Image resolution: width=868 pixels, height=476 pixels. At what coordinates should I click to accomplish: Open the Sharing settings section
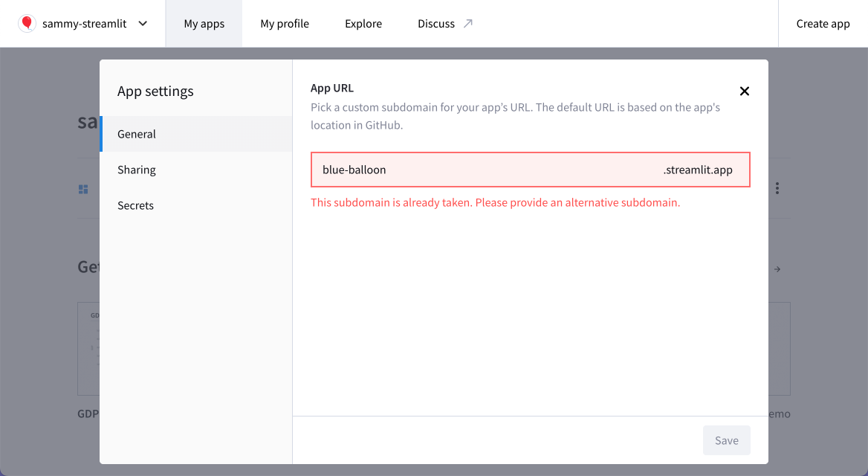point(137,170)
